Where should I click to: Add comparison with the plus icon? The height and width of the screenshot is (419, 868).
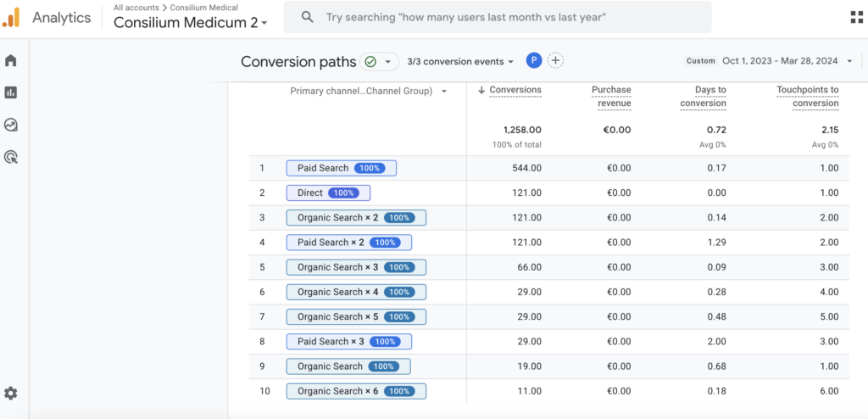pos(555,61)
